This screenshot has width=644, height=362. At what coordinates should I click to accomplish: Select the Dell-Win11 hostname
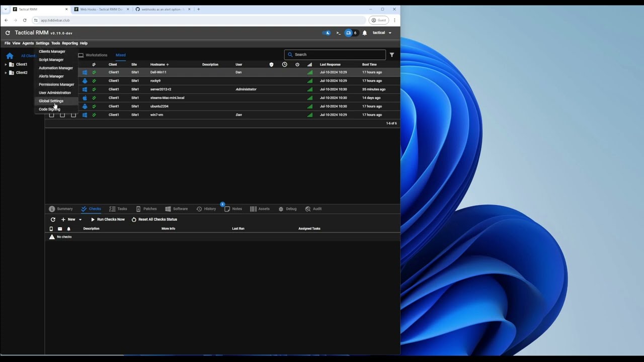tap(158, 72)
